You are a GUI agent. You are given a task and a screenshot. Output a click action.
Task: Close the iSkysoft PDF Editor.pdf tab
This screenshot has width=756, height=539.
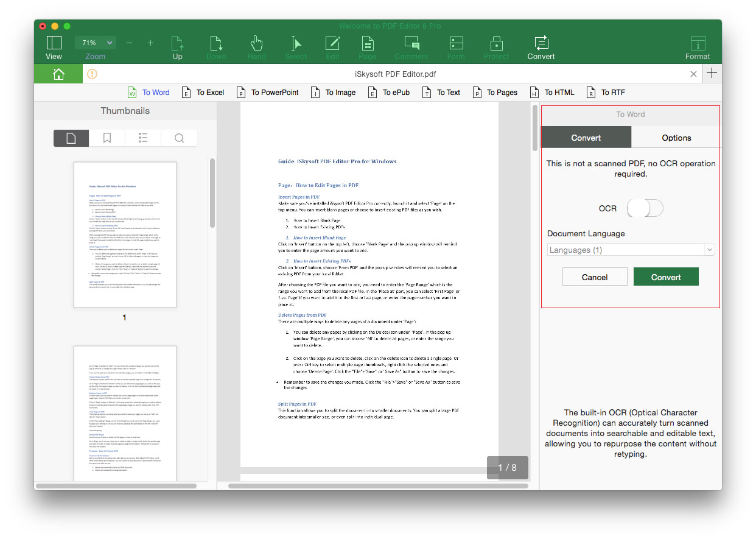693,74
